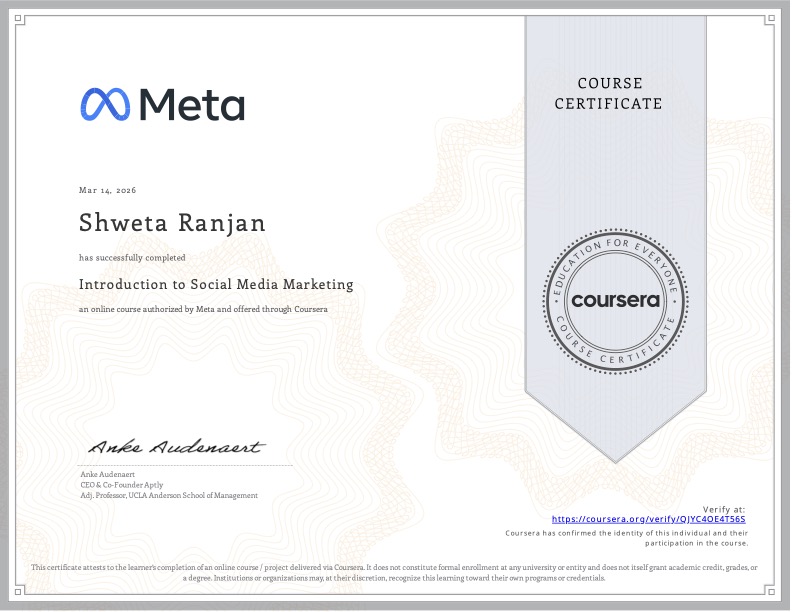This screenshot has width=792, height=612.
Task: Click the disclaimer starting 'This certificate attests'
Action: pos(394,573)
